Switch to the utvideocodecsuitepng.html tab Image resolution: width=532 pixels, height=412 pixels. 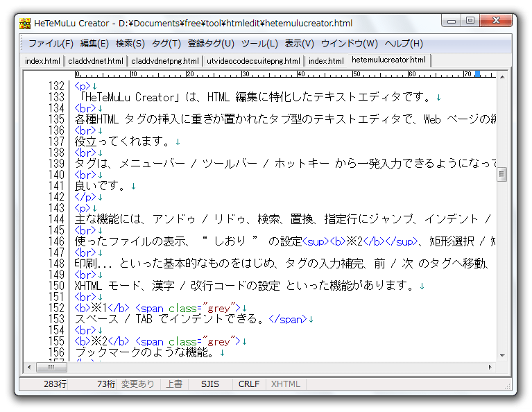(x=253, y=61)
